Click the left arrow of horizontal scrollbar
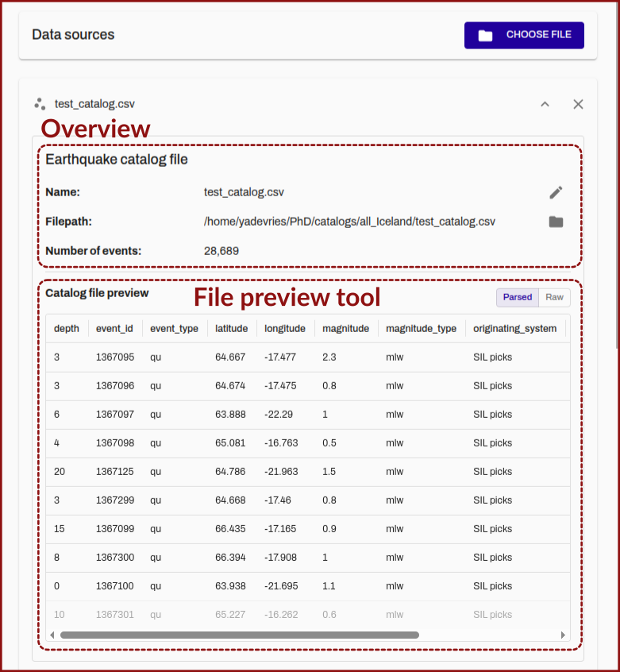The width and height of the screenshot is (620, 672). pos(52,635)
